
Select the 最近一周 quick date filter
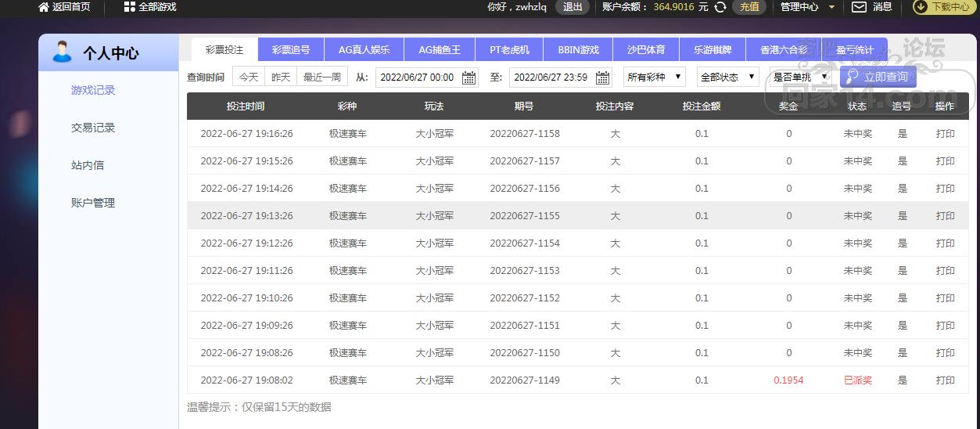(x=322, y=77)
